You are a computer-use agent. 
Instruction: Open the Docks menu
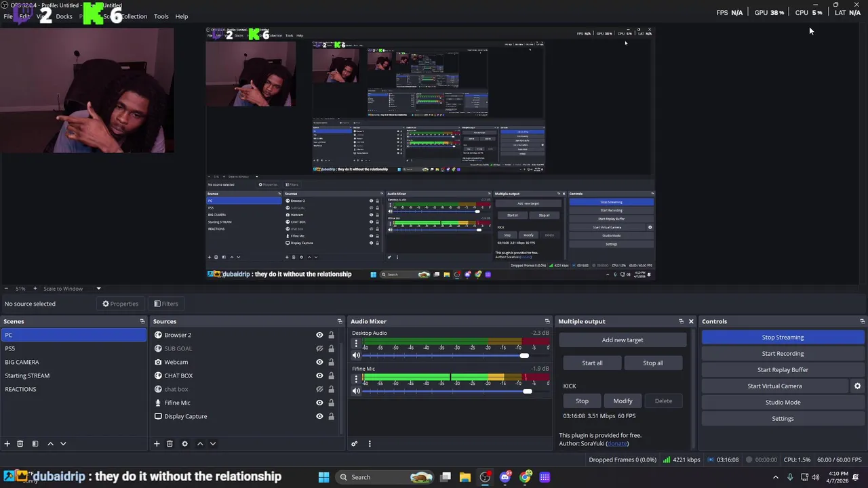(64, 16)
